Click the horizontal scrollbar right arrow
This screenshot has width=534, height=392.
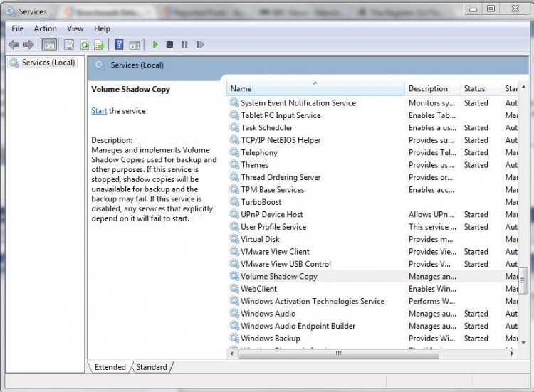(x=512, y=354)
